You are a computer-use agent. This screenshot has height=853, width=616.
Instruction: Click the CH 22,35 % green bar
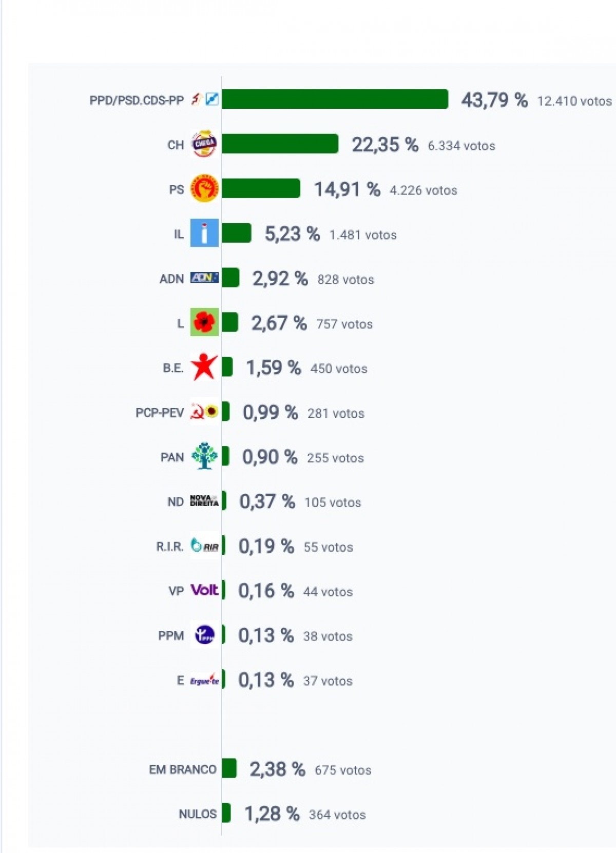pos(280,144)
